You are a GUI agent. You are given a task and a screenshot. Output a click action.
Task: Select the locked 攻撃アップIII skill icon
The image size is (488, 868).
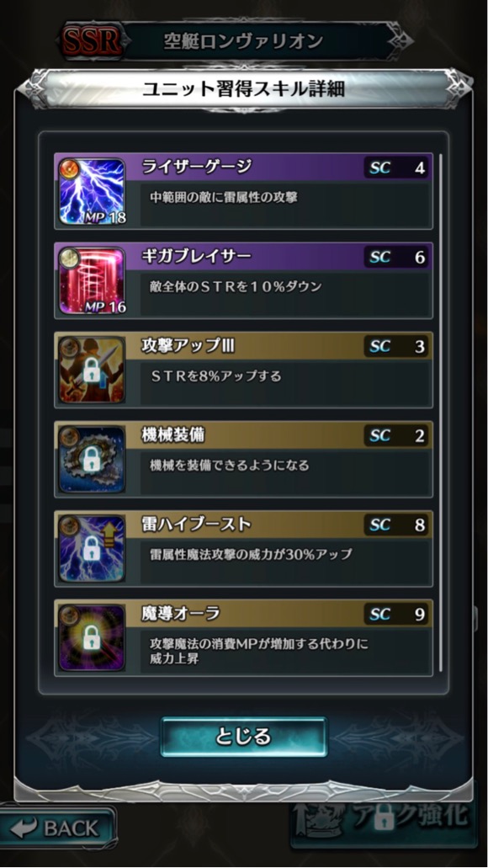[x=93, y=370]
